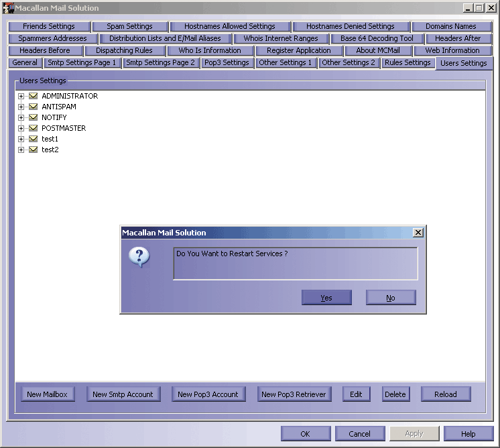The image size is (500, 448).
Task: Open Other Settings 1 tab
Action: point(286,62)
